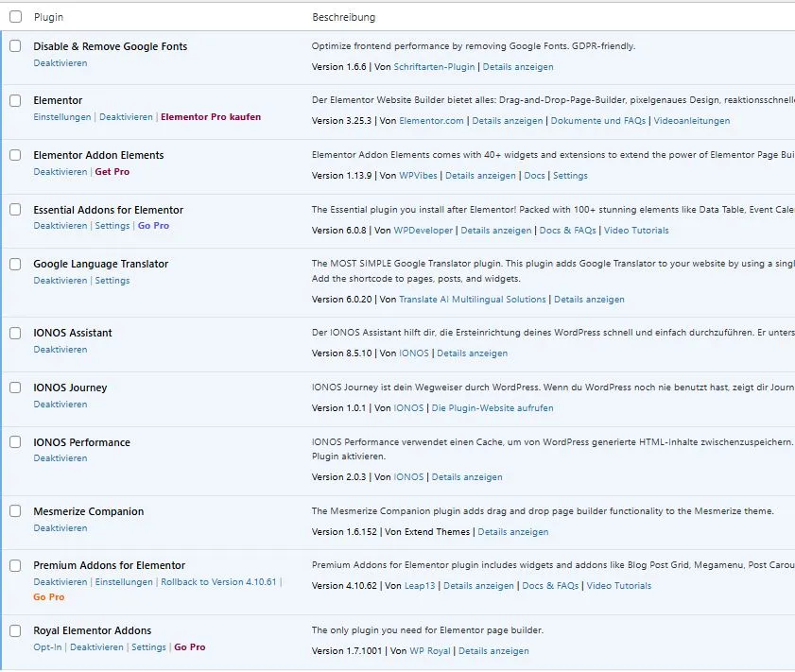This screenshot has height=672, width=795.
Task: Open the IONOS author link for IONOS Performance
Action: (x=408, y=477)
